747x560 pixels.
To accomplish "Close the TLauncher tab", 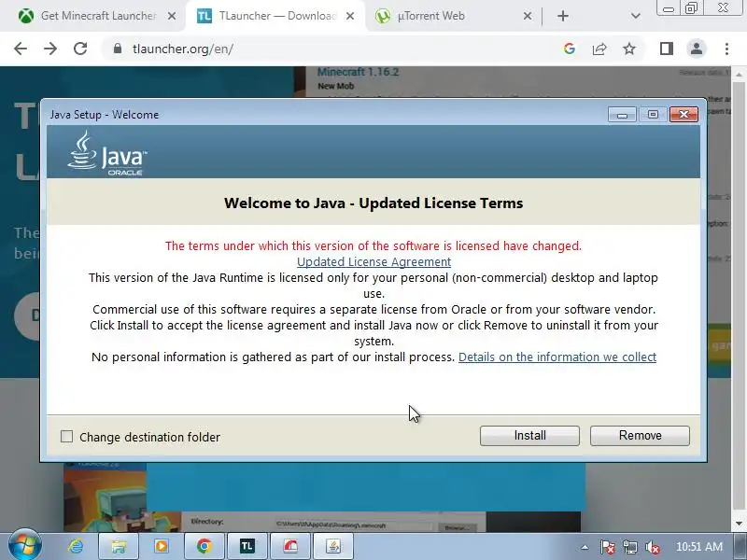I will [x=350, y=16].
